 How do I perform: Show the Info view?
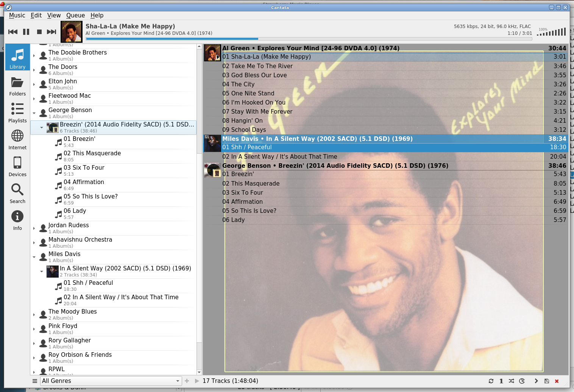[x=17, y=220]
